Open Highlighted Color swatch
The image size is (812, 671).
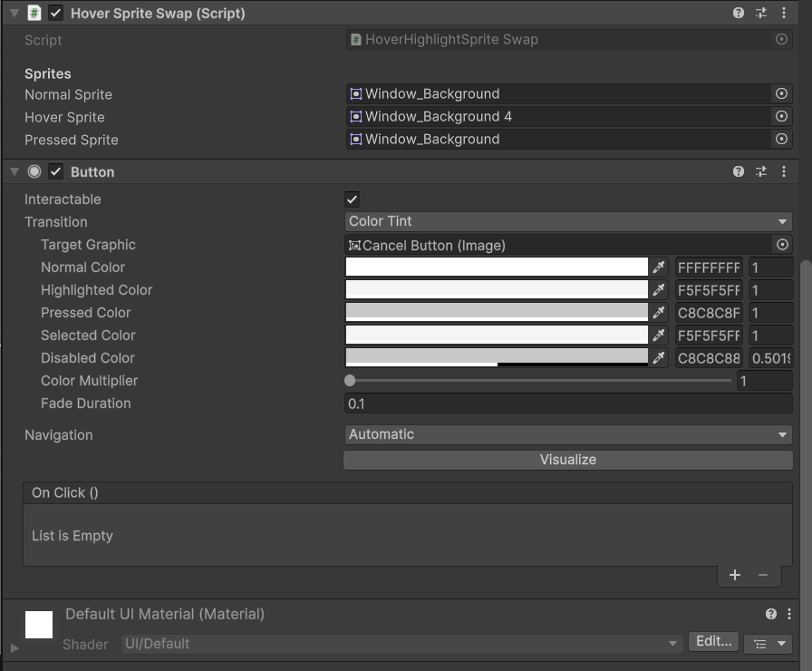point(497,290)
